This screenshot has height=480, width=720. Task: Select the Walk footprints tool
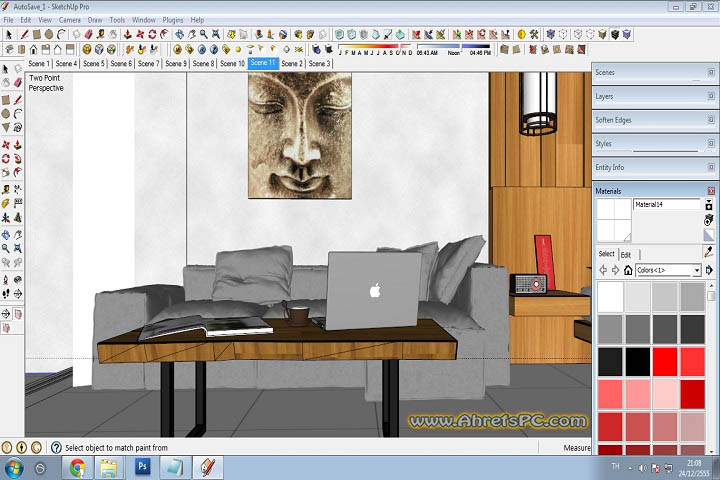coord(6,294)
